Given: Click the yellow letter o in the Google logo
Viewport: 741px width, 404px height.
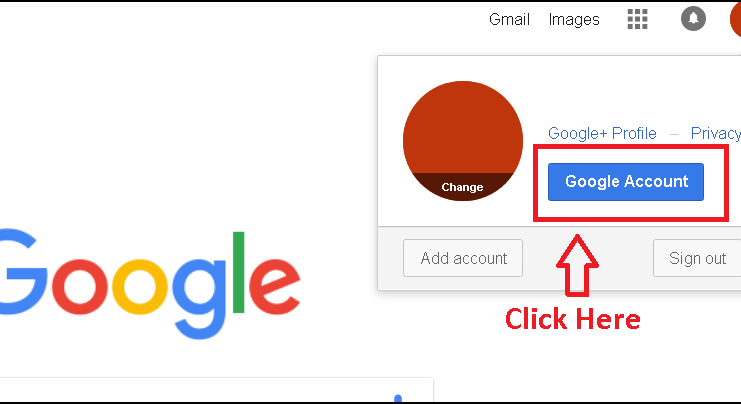Looking at the screenshot, I should 139,286.
